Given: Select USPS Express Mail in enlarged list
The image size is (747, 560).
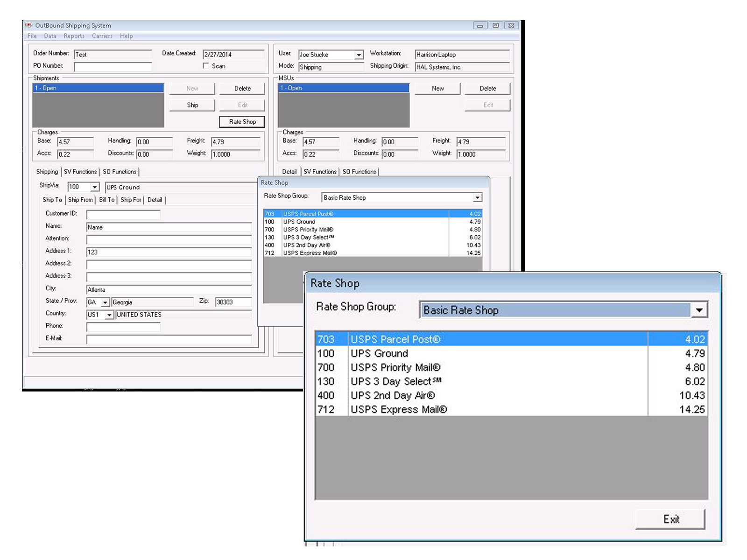Looking at the screenshot, I should click(511, 409).
